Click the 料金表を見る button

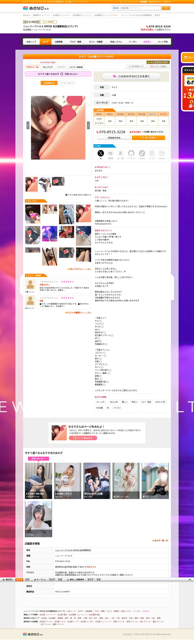pyautogui.click(x=114, y=138)
